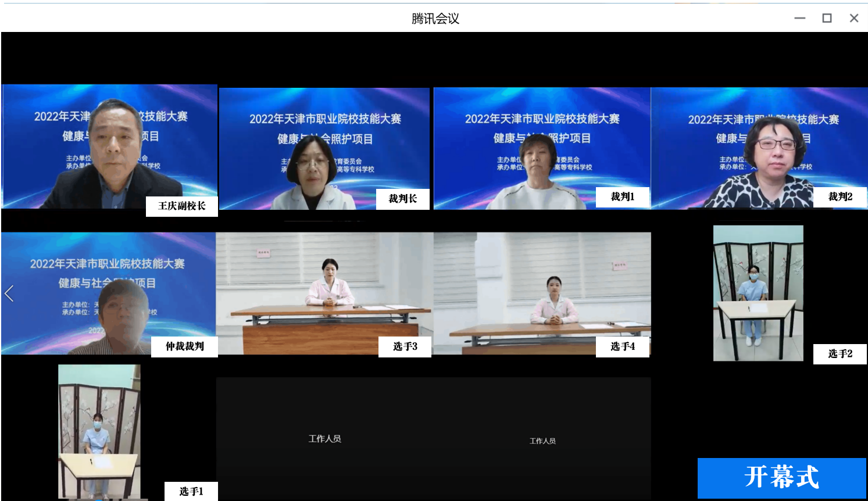Close the 腾讯会议 meeting window

pos(853,18)
